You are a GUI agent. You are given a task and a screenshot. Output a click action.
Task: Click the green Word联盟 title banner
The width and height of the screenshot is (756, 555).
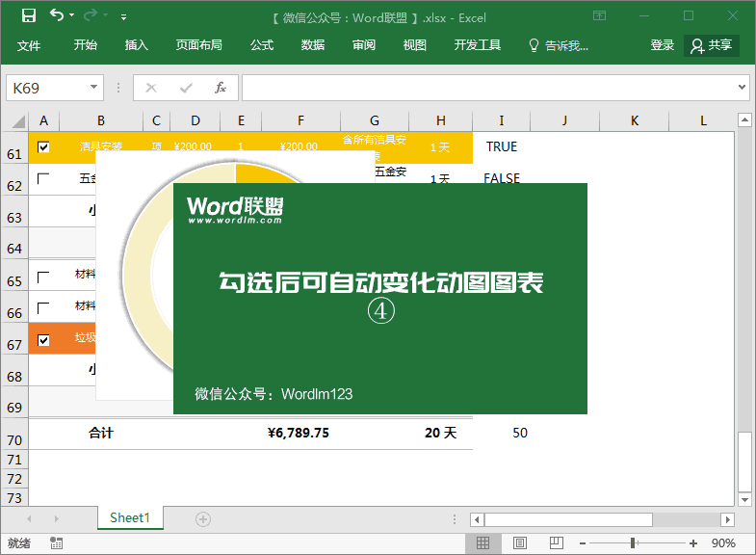(380, 299)
